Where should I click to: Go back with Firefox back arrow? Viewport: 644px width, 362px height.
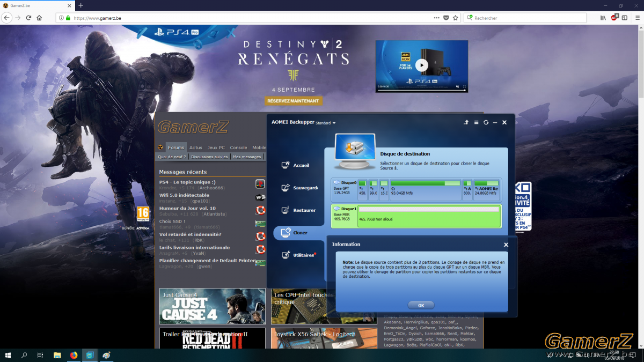(7, 18)
